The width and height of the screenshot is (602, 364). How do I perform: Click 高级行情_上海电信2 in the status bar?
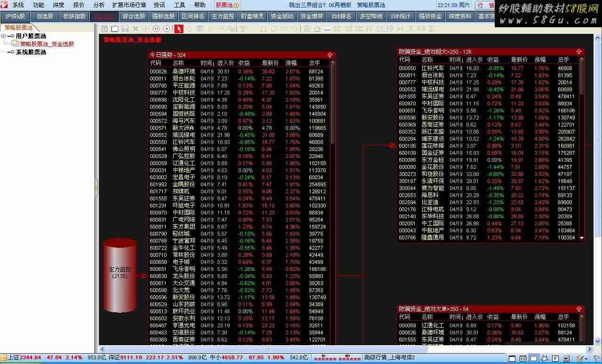390,358
